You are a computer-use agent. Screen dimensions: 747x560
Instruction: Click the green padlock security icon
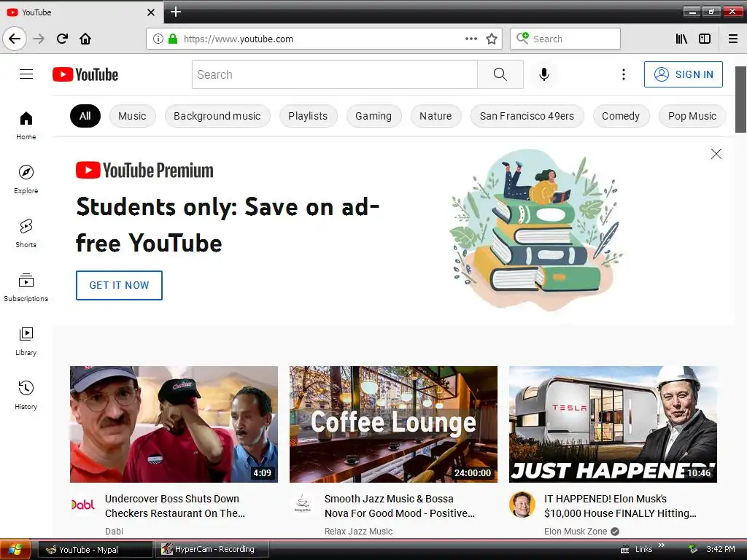point(173,39)
